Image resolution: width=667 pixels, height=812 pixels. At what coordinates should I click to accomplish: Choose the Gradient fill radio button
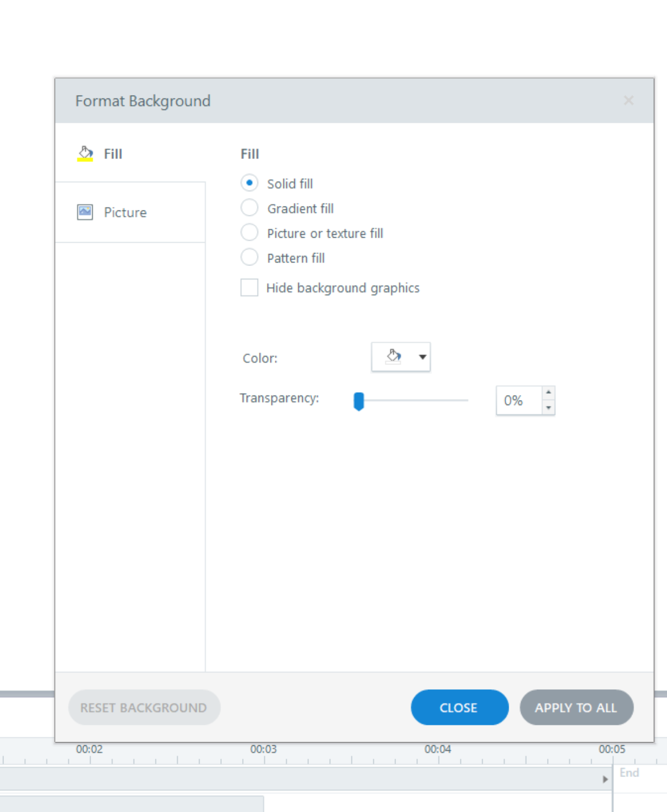[x=249, y=208]
